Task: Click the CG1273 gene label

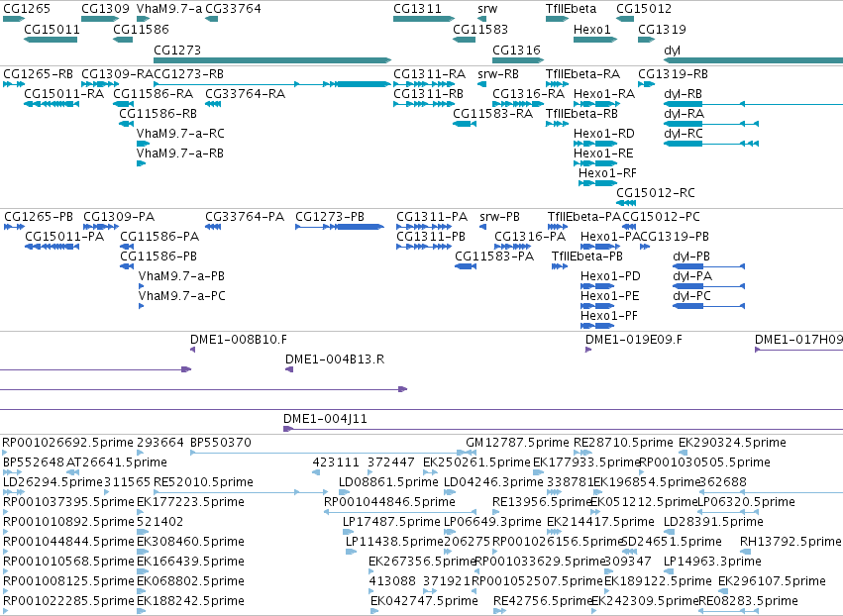Action: (177, 50)
